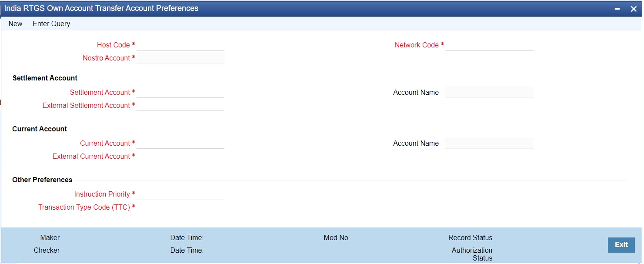Click the External Current Account field
The image size is (644, 264).
click(180, 156)
